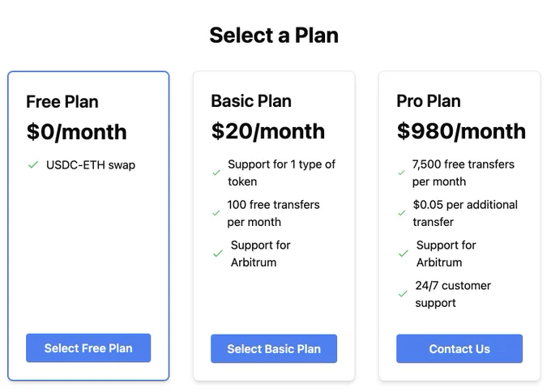
Task: Click the checkmark beside USDC-ETH swap
Action: [33, 164]
